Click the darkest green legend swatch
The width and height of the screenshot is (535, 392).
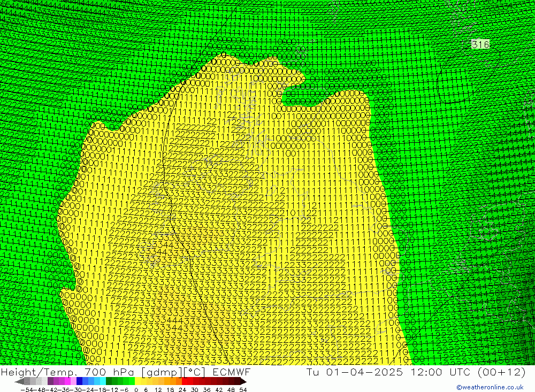point(109,381)
